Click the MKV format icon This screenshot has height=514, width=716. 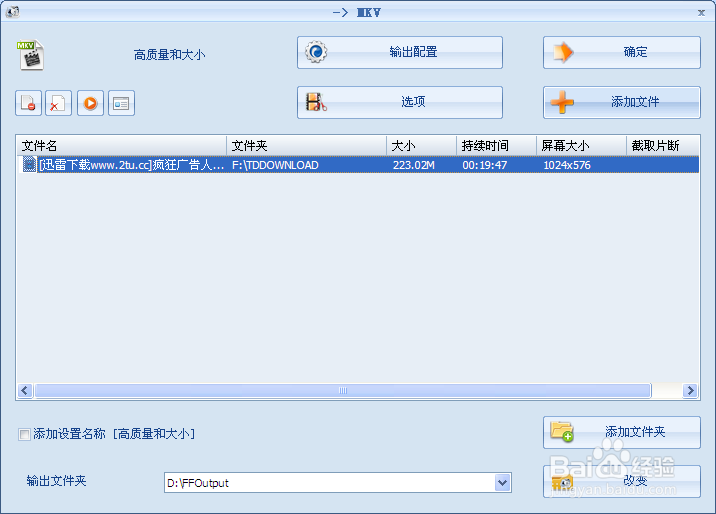pyautogui.click(x=31, y=54)
